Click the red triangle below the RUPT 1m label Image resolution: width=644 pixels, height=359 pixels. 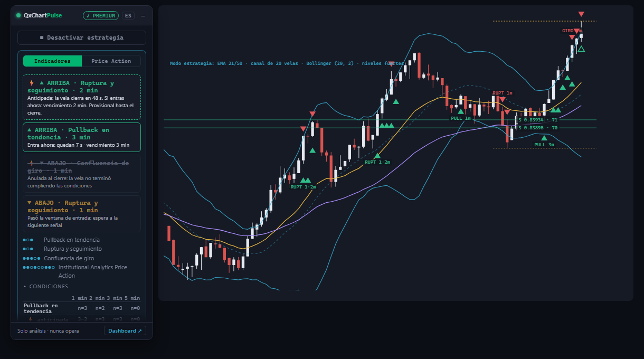click(503, 99)
